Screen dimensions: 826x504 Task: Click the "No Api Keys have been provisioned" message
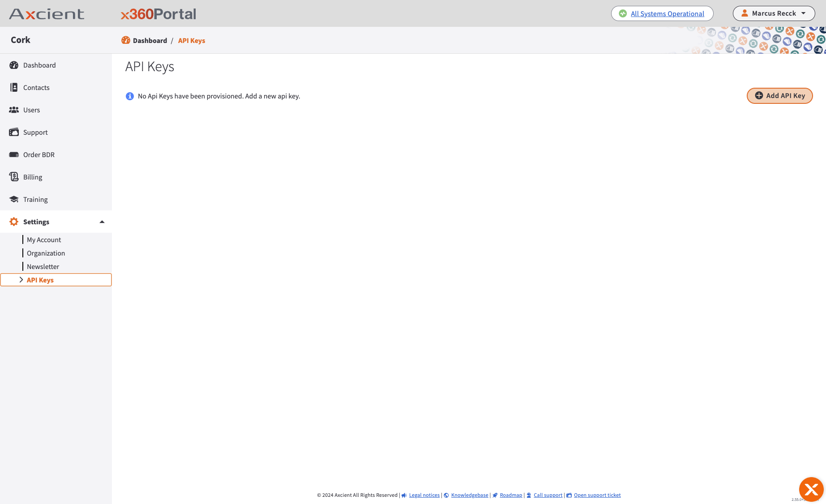(219, 96)
